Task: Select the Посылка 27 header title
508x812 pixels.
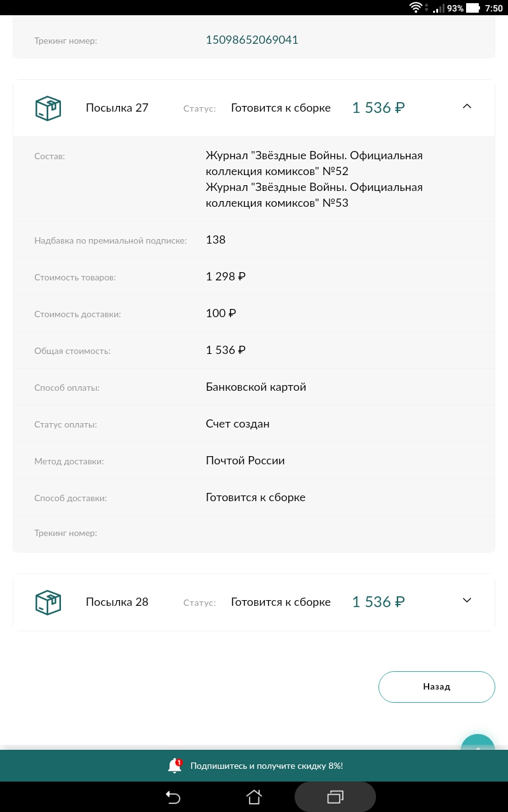Action: pos(117,108)
